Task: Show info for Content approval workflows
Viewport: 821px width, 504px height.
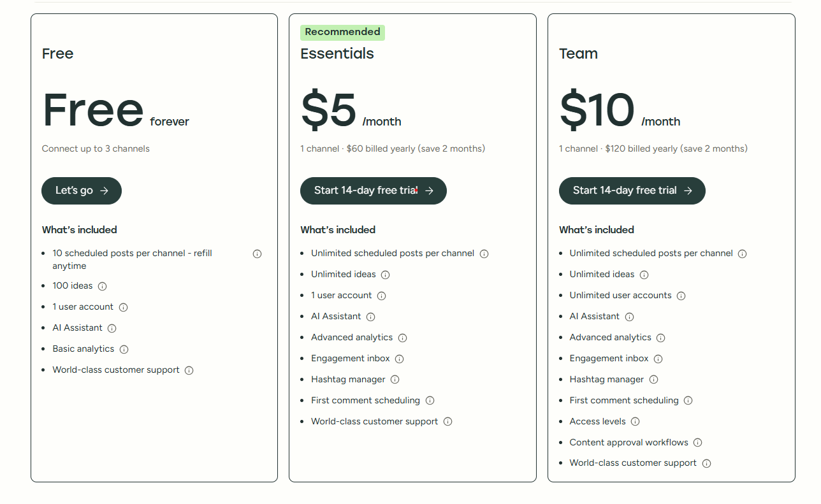Action: click(x=697, y=443)
